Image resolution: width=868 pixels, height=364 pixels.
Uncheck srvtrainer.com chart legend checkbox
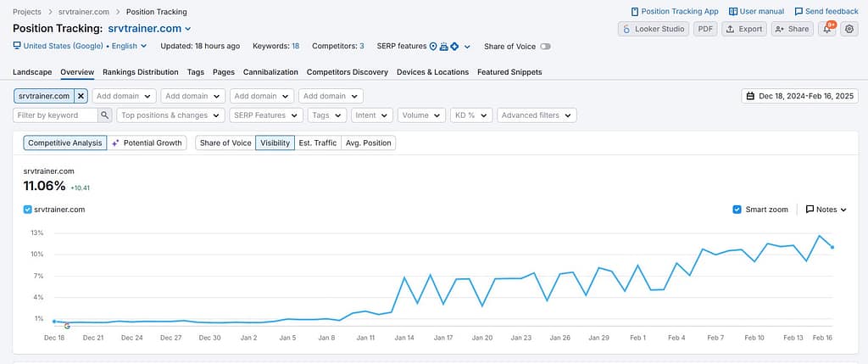(28, 209)
